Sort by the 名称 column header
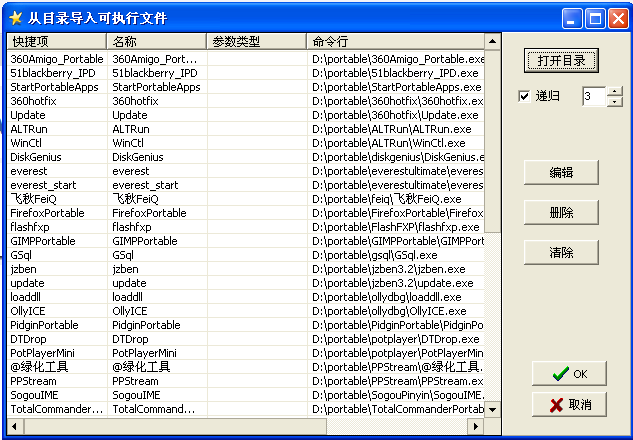 click(157, 41)
